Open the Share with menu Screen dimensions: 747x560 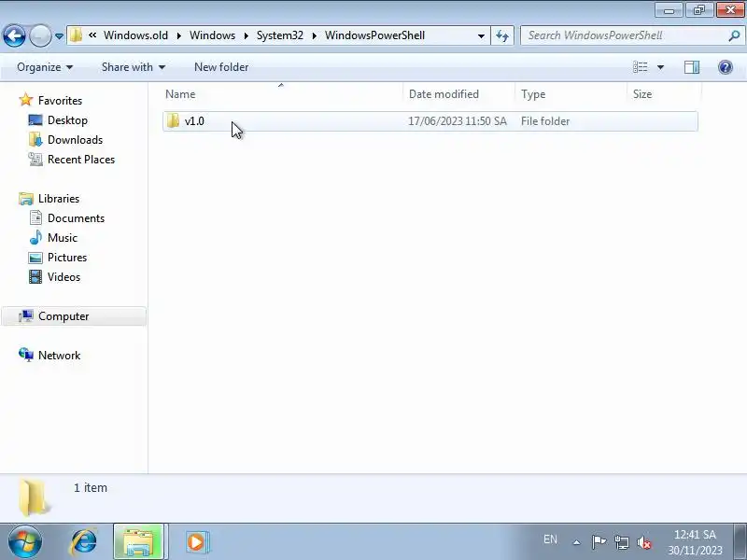click(x=133, y=67)
